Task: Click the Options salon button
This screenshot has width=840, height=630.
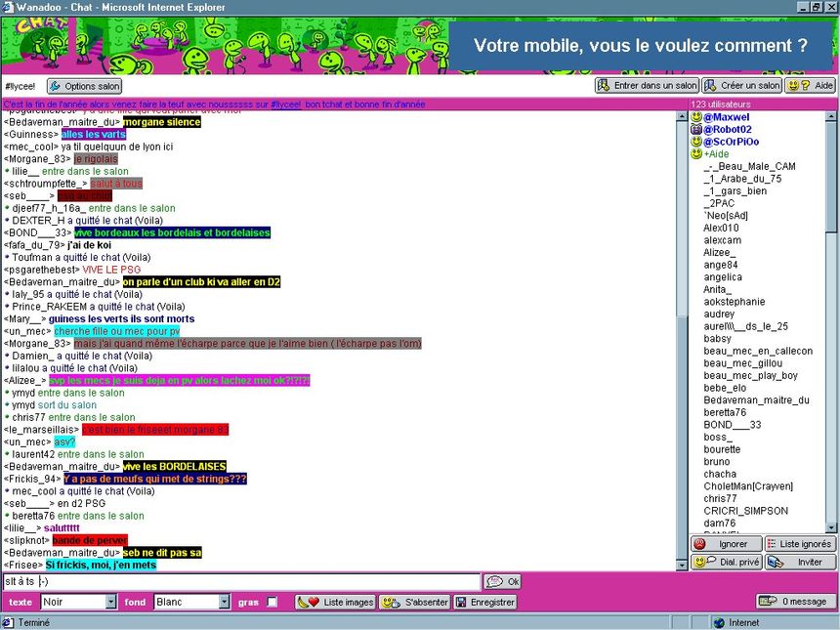Action: pos(84,86)
